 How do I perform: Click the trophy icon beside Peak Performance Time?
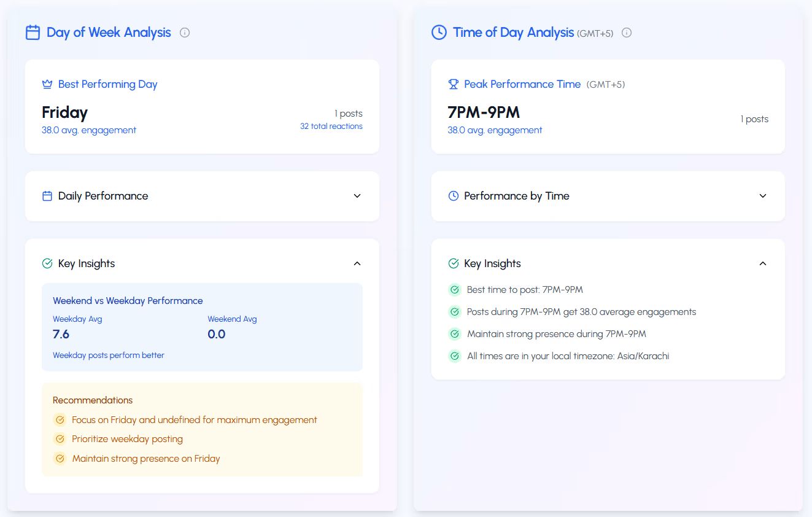click(454, 84)
